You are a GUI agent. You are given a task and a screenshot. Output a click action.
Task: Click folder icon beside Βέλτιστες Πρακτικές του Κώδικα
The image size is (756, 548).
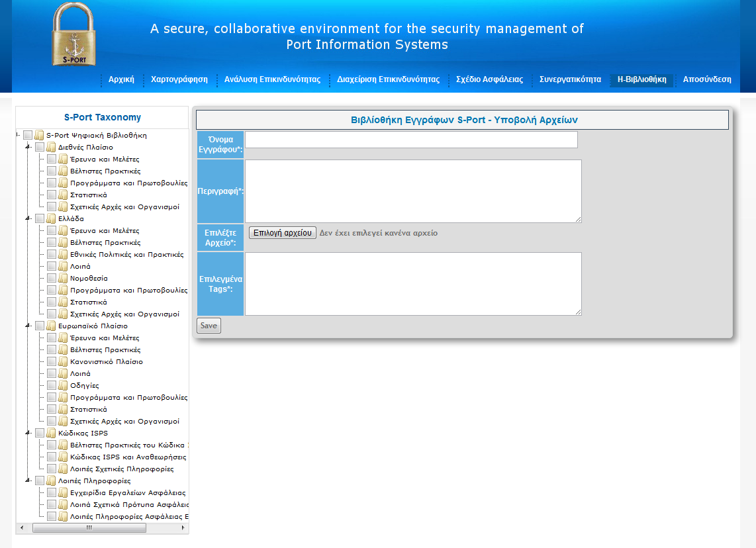(63, 445)
